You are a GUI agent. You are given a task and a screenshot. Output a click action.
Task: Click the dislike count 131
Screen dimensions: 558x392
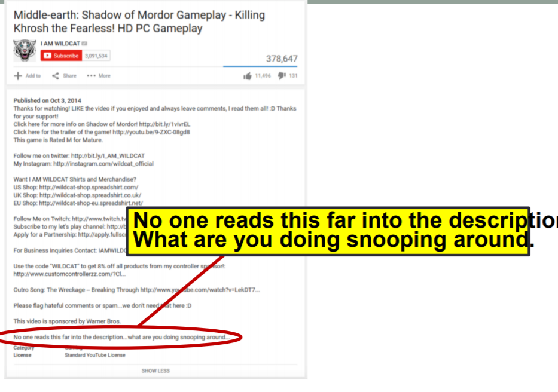coord(293,76)
